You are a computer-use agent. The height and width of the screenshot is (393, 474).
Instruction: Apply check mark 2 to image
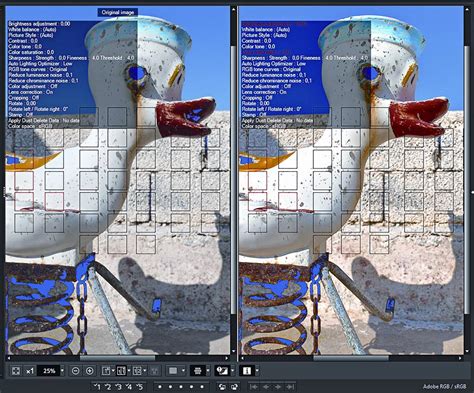click(108, 387)
